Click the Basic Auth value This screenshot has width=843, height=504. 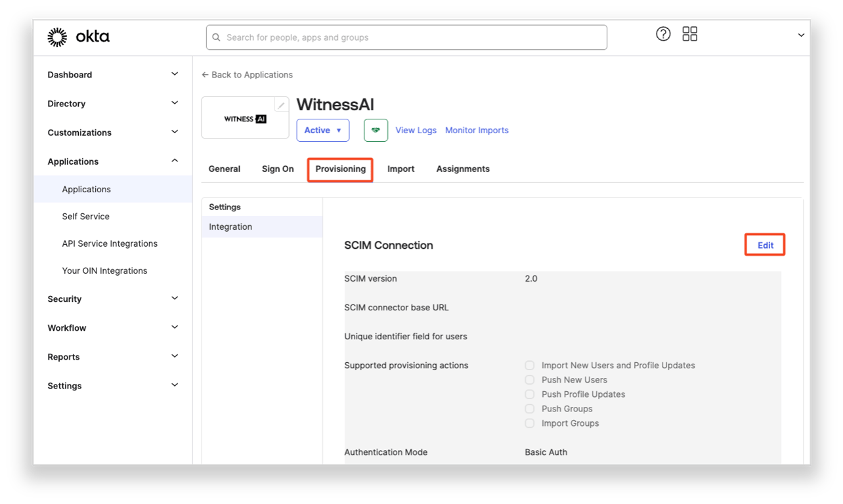(546, 452)
